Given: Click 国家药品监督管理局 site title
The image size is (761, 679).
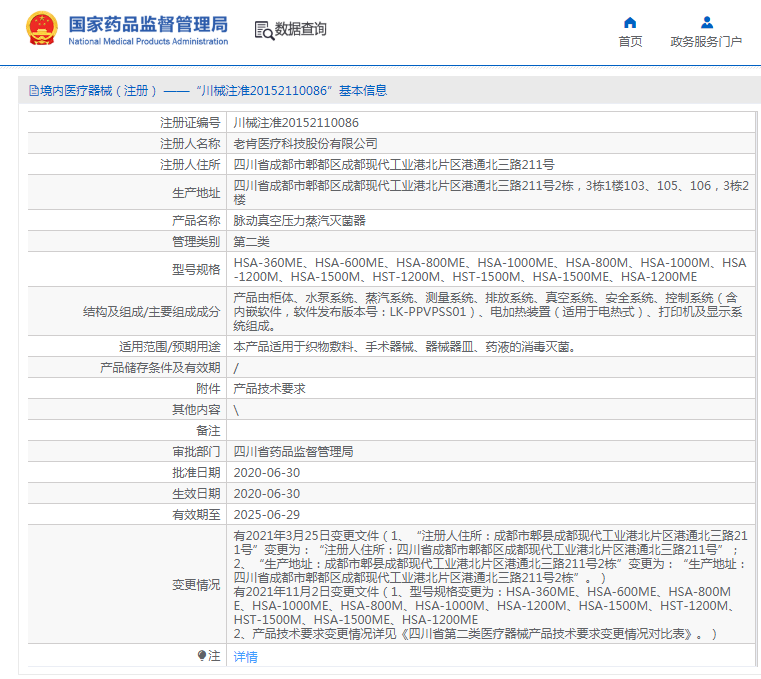Looking at the screenshot, I should [148, 24].
